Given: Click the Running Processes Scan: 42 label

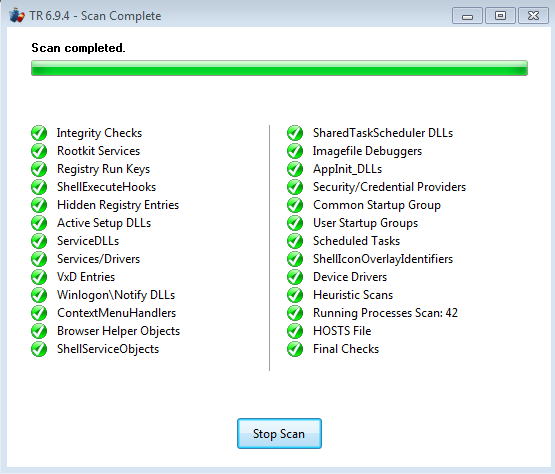Looking at the screenshot, I should coord(385,313).
